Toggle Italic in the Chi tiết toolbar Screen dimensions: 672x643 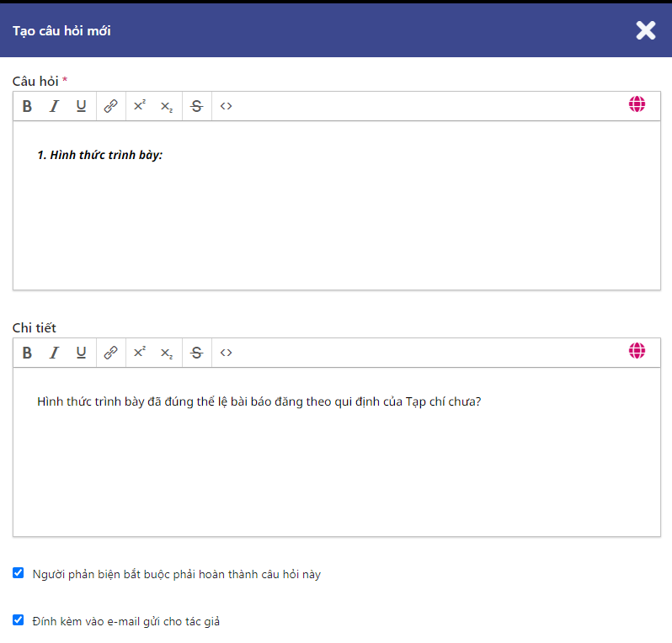coord(54,353)
